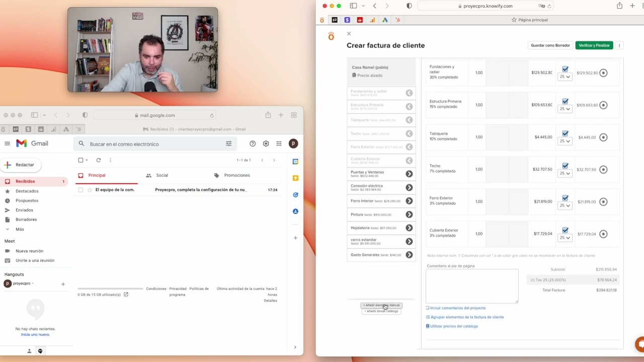This screenshot has height=362, width=644.
Task: Switch to Promociones tab in Gmail
Action: tap(237, 175)
